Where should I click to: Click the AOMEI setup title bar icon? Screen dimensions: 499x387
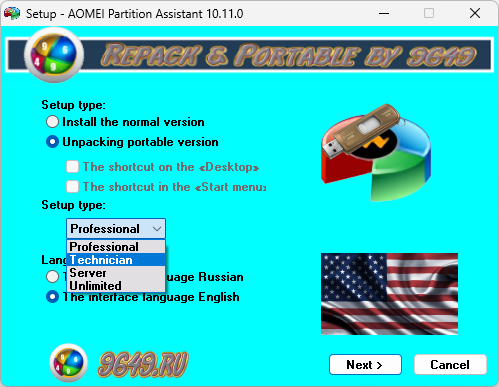click(x=12, y=13)
